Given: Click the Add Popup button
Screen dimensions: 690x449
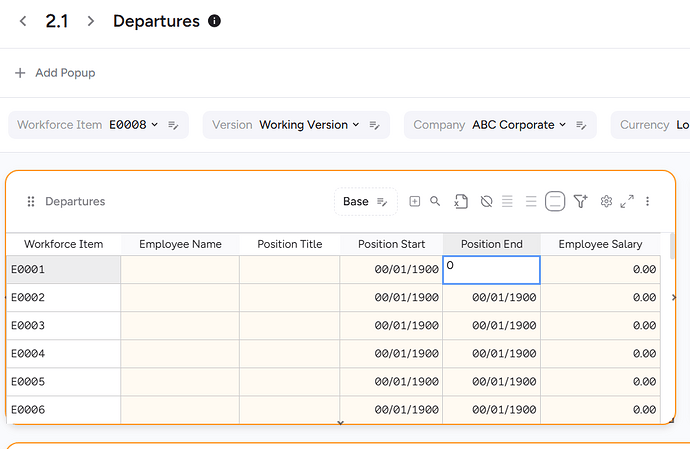Looking at the screenshot, I should (x=55, y=73).
